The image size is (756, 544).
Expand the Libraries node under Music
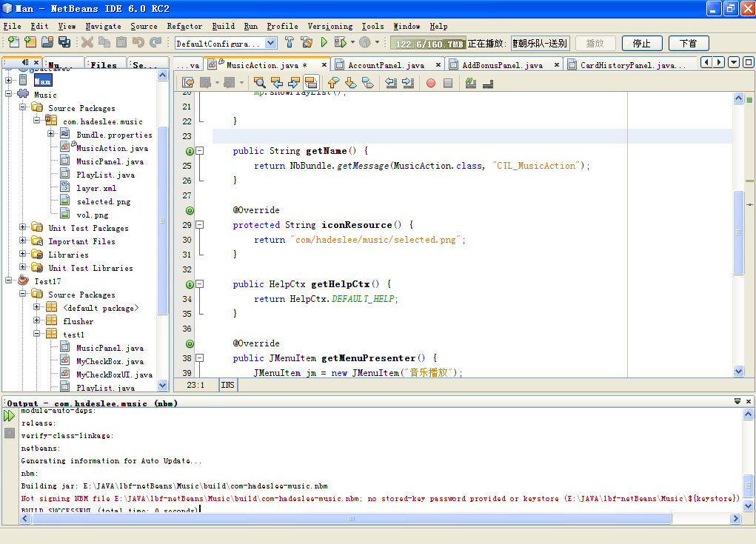pyautogui.click(x=23, y=253)
